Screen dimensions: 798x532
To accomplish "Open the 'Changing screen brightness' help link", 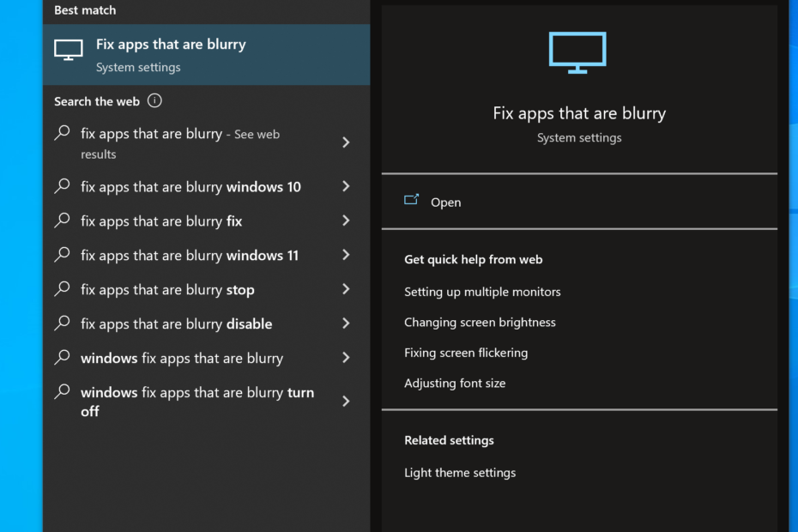I will (480, 323).
